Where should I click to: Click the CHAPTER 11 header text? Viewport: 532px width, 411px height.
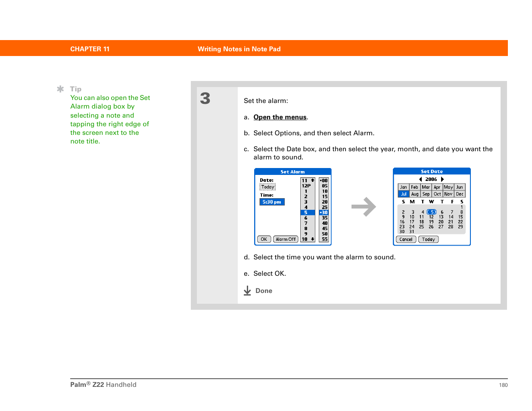90,49
